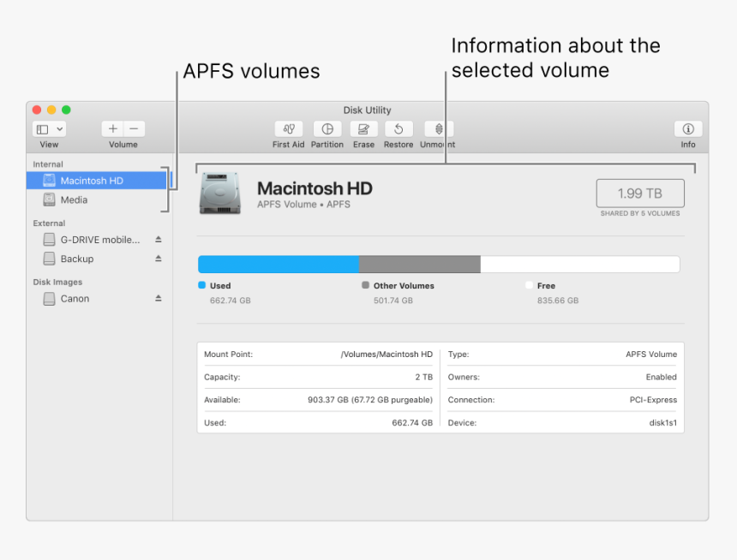Click the white Free bar segment
Screen dimensions: 737x560
[x=580, y=265]
